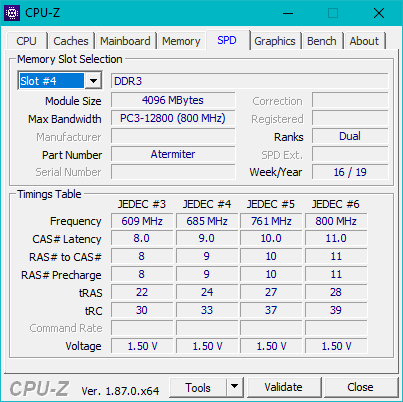The width and height of the screenshot is (403, 402).
Task: Click the Atermiter part number field
Action: coord(173,154)
